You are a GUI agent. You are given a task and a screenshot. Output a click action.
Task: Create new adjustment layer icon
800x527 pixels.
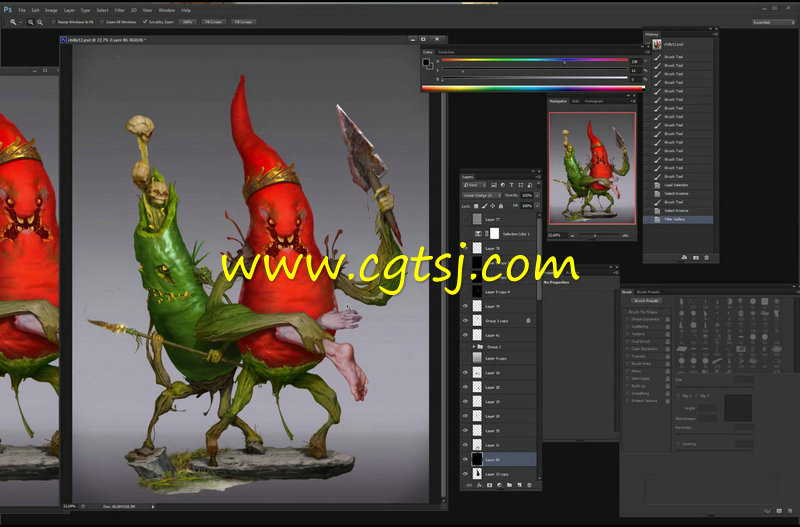click(499, 485)
